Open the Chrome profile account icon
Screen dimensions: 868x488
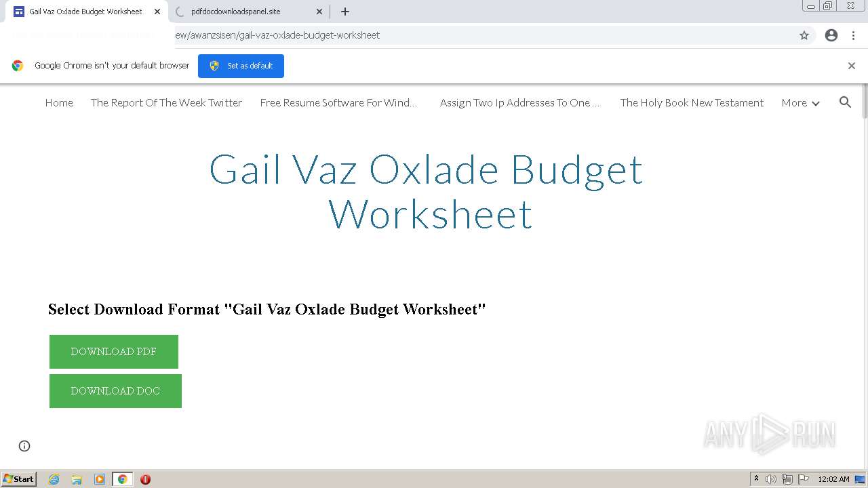click(x=831, y=35)
